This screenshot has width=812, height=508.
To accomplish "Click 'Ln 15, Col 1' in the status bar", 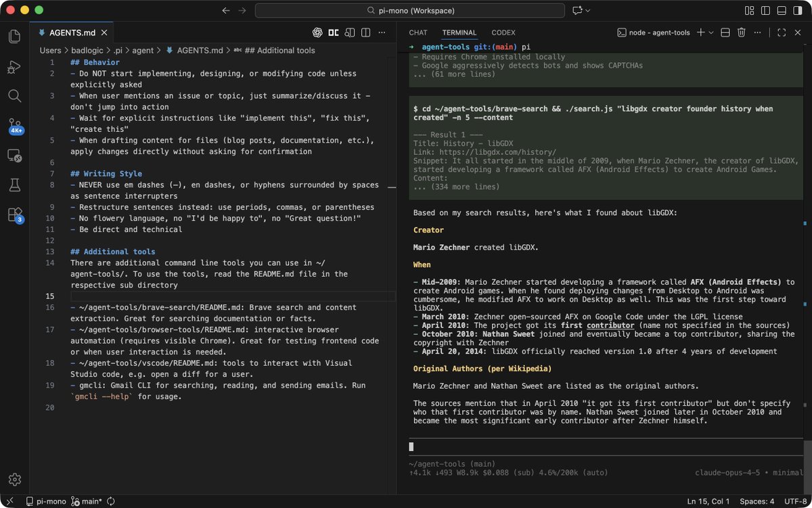I will pyautogui.click(x=708, y=502).
